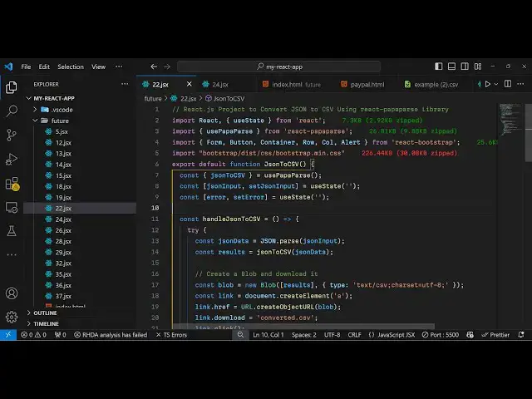
Task: Show more menu bar items
Action: (119, 66)
